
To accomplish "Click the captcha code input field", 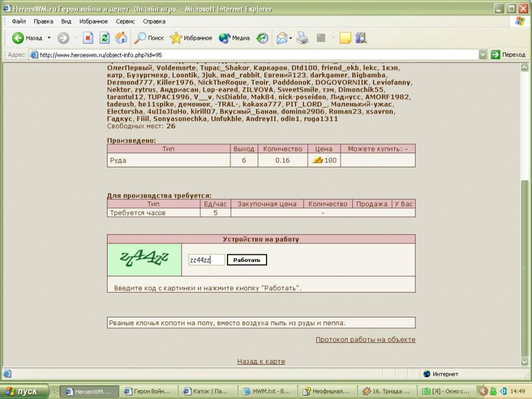I will coord(206,260).
